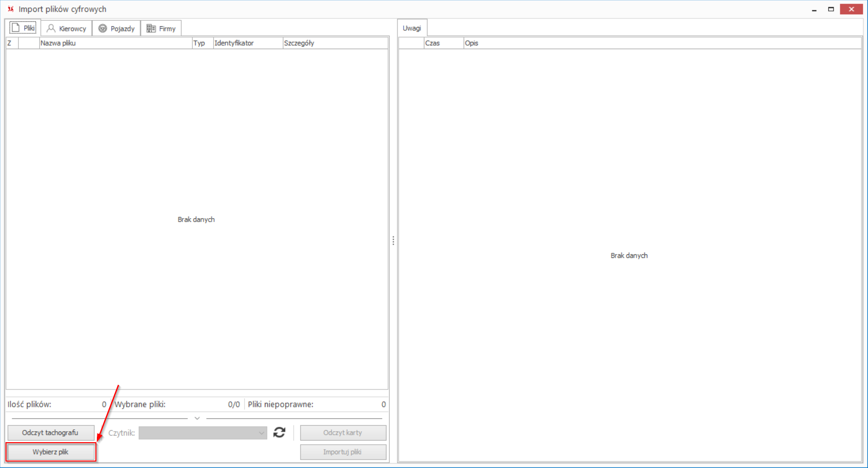The width and height of the screenshot is (868, 468).
Task: Maximize the Import plików cyfrowych window
Action: point(831,9)
